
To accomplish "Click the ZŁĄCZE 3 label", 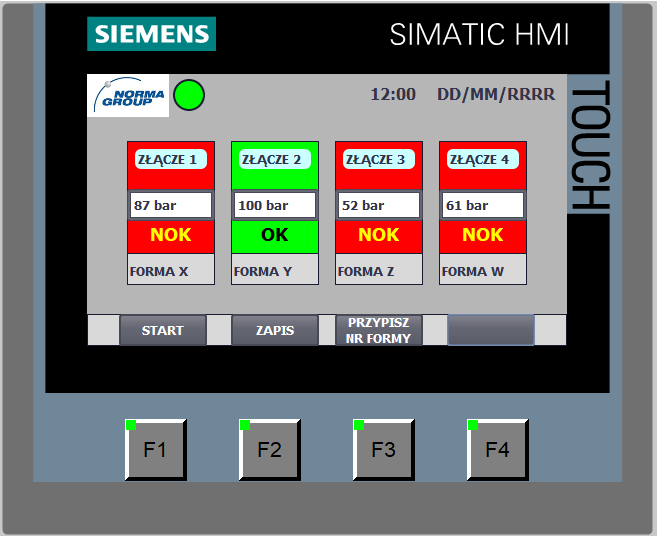I will 375,159.
